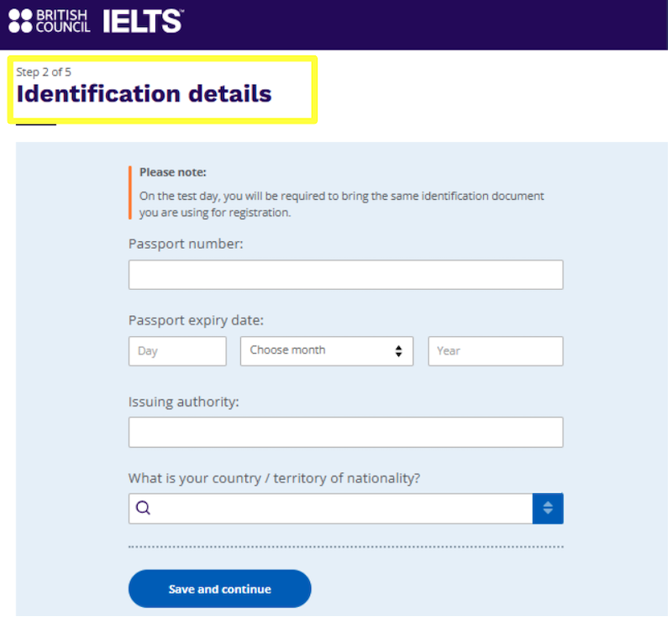Click the country of nationality search box
The image size is (672, 621).
[331, 508]
